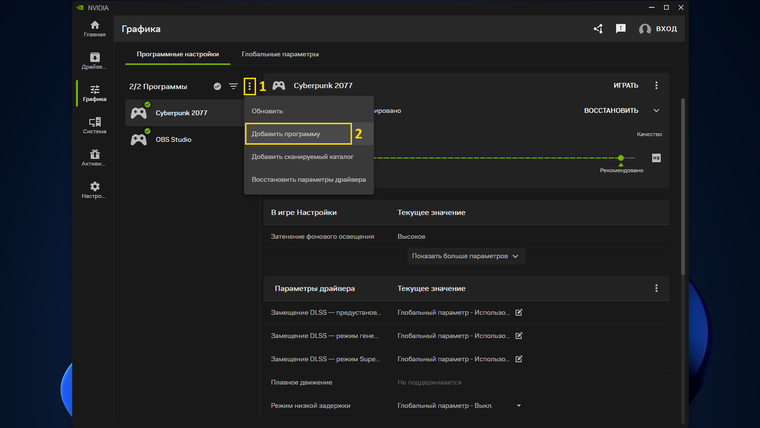This screenshot has width=760, height=428.
Task: Minimize the NVIDIA window
Action: pyautogui.click(x=651, y=7)
